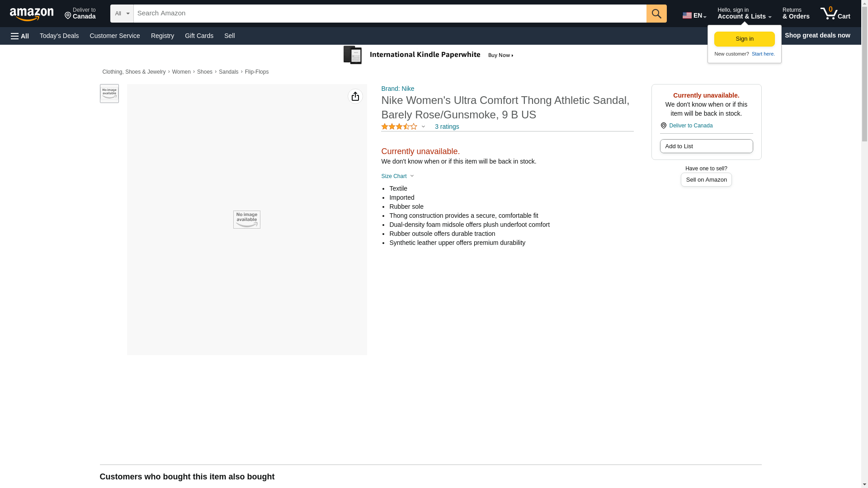Select the no-image product thumbnail
Screen dimensions: 868x488
[109, 94]
